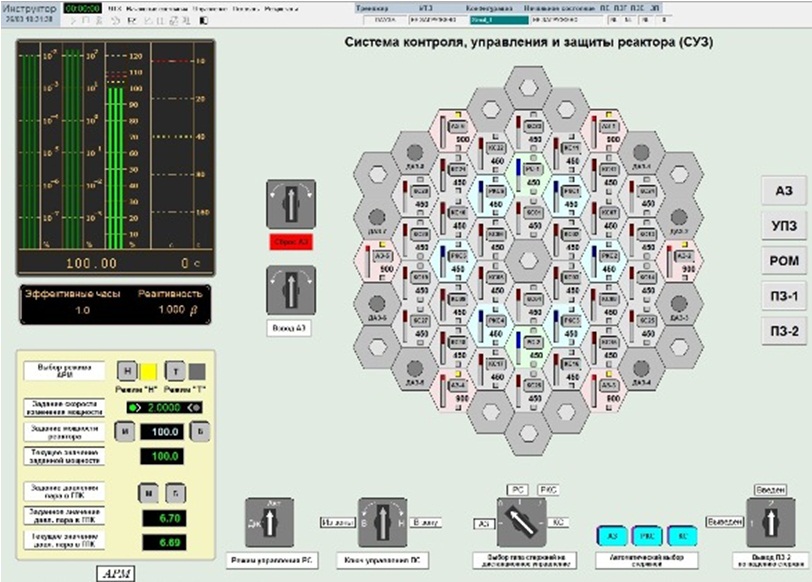Click the Б button for steam pressure setpoint
This screenshot has height=582, width=812.
pos(175,493)
